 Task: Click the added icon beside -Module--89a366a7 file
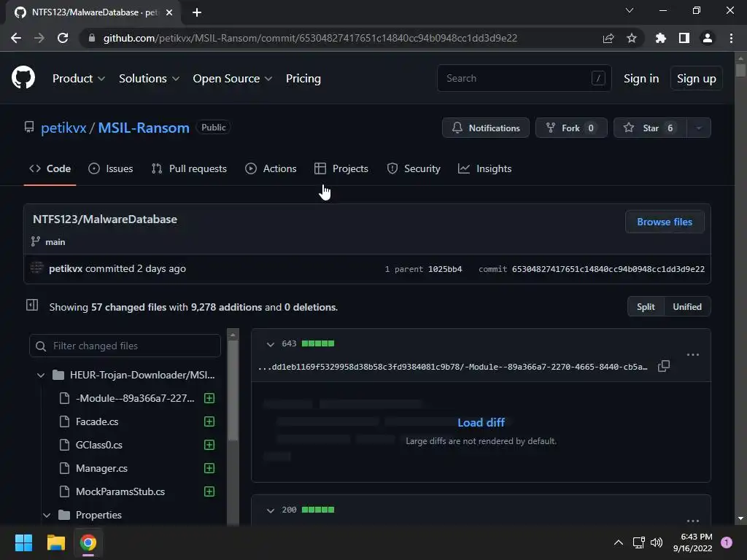[209, 398]
